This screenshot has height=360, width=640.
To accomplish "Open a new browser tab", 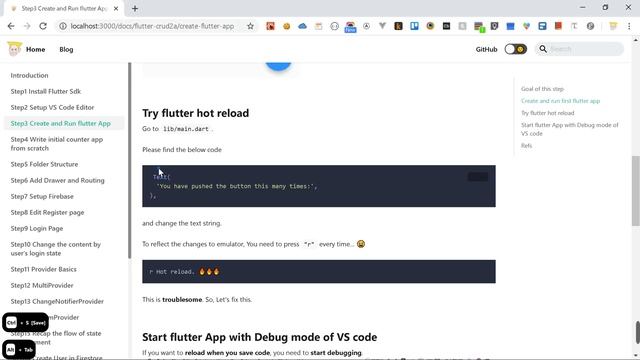I will (135, 9).
